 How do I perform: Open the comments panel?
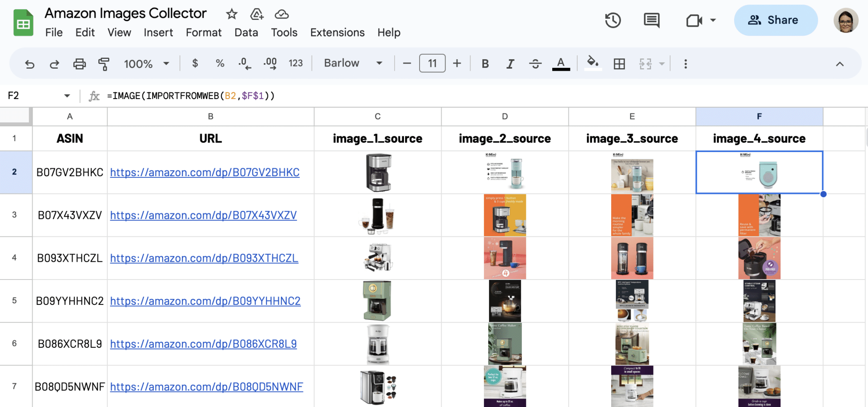pos(651,20)
